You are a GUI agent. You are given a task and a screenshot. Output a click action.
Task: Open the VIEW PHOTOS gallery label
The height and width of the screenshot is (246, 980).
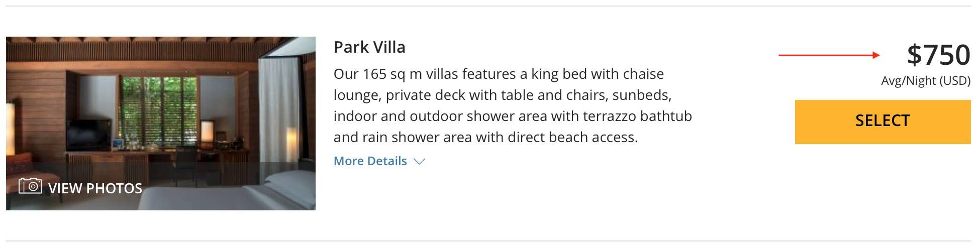coord(95,188)
